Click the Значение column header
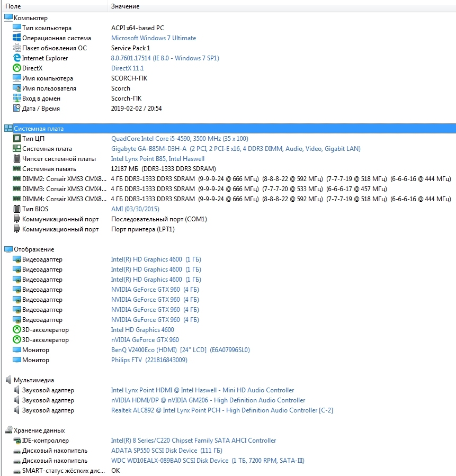The height and width of the screenshot is (476, 456). [282, 6]
